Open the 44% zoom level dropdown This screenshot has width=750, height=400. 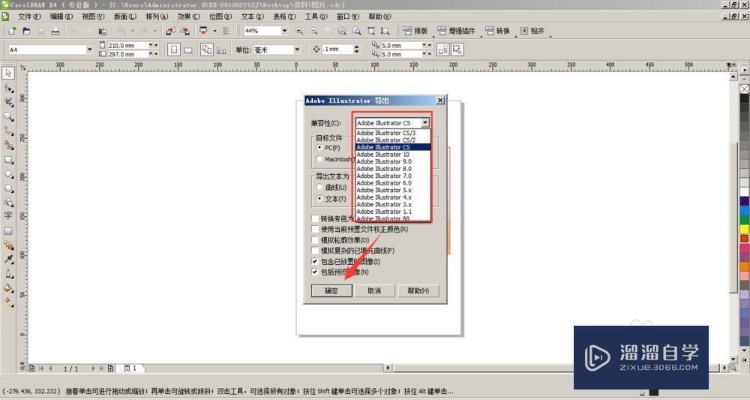pyautogui.click(x=285, y=31)
